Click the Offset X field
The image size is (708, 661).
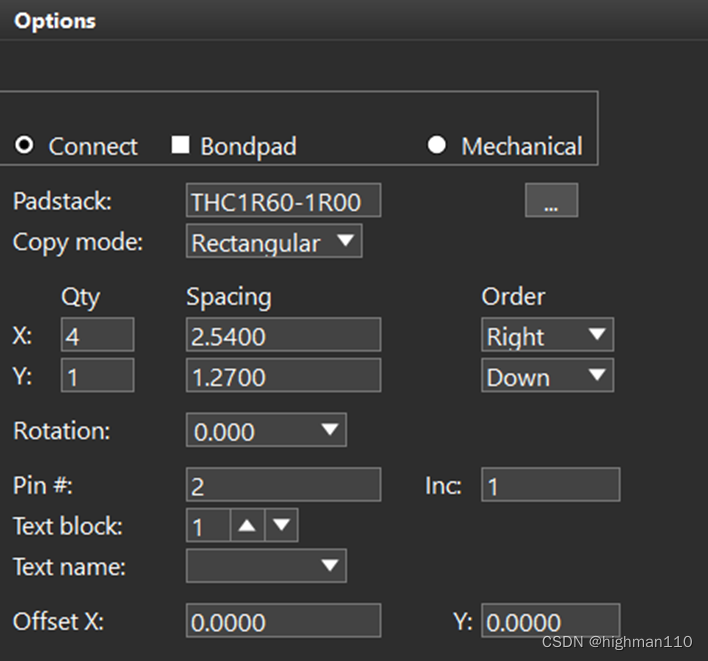(283, 621)
